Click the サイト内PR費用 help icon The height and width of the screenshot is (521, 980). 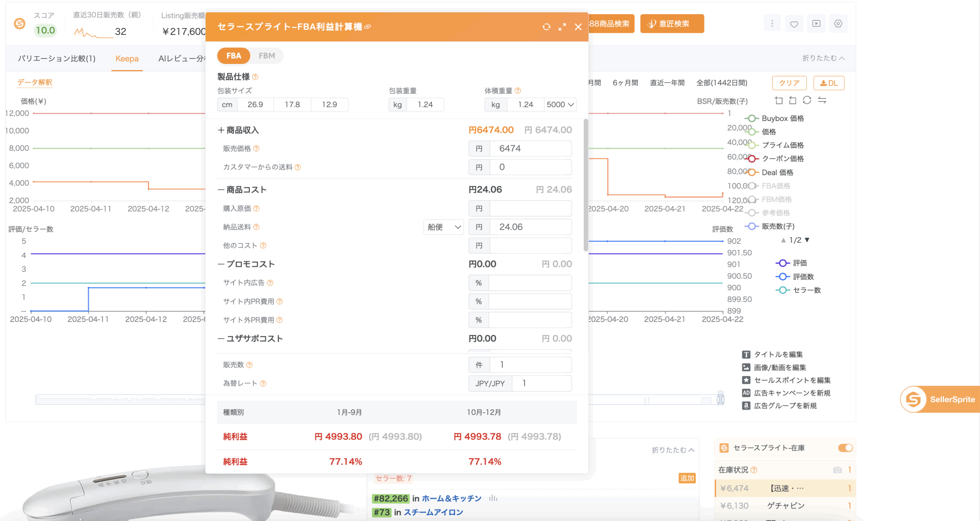279,302
